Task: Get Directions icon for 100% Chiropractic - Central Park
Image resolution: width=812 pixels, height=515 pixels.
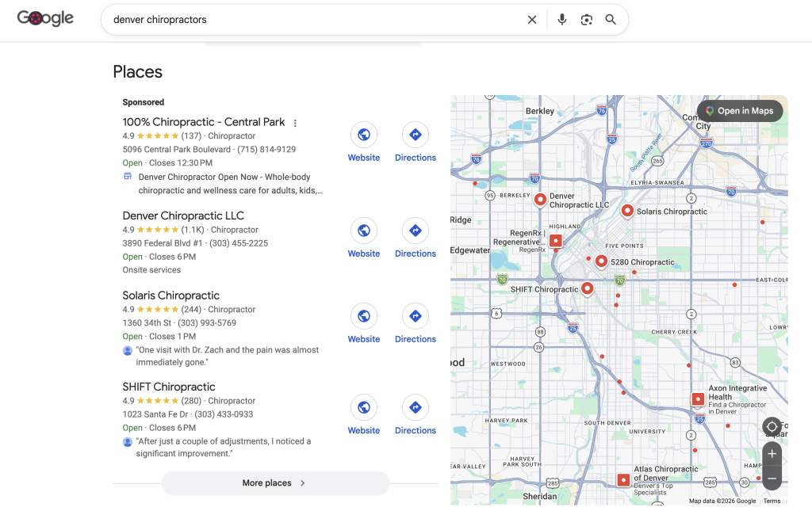Action: coord(416,135)
